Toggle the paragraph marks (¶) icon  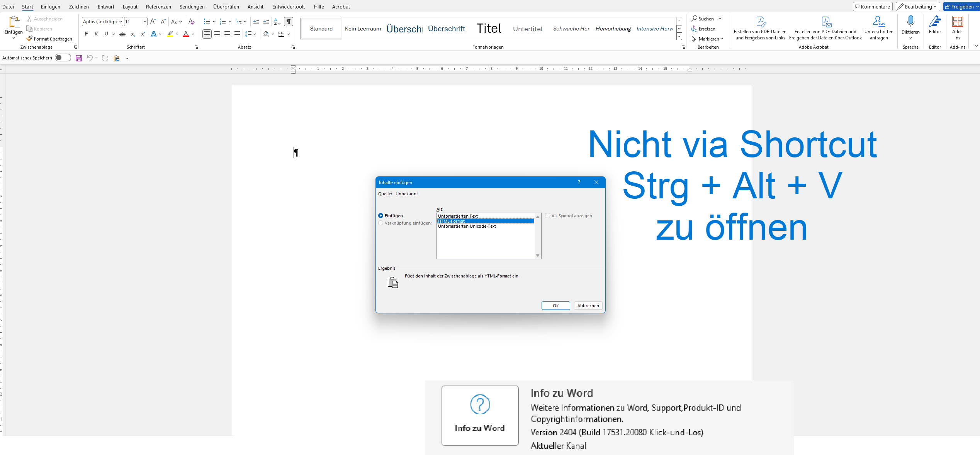tap(288, 22)
